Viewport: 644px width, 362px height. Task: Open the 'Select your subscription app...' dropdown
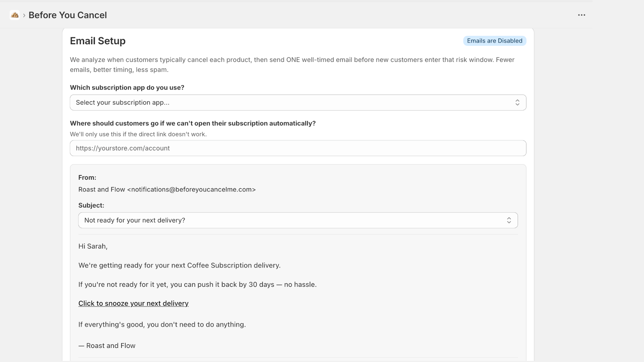pos(298,102)
